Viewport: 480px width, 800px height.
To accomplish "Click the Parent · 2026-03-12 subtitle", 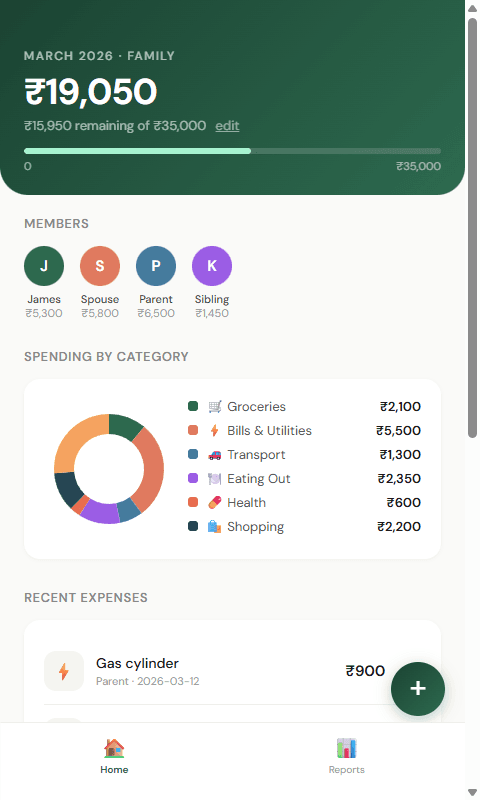I will 147,681.
